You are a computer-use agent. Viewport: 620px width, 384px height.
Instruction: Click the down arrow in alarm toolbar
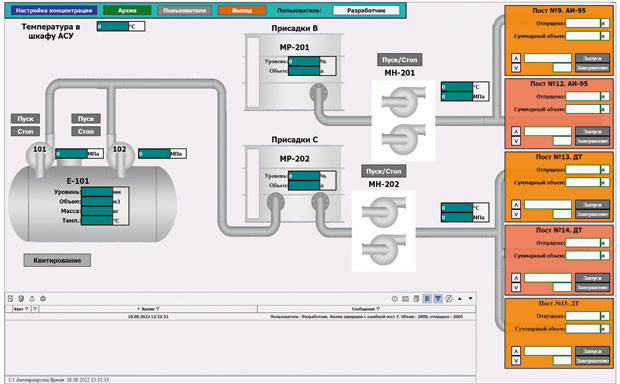click(x=471, y=299)
